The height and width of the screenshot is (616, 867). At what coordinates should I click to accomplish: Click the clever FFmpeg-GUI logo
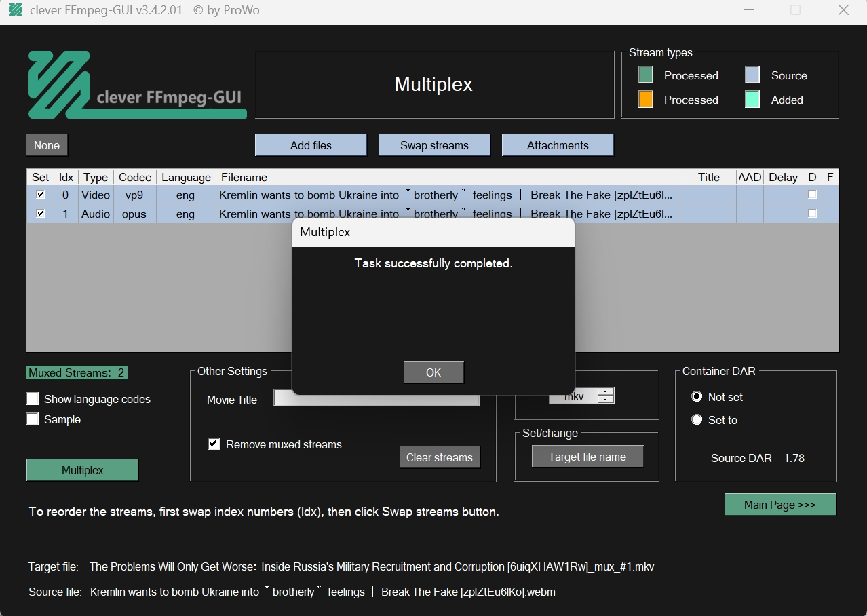pos(138,85)
